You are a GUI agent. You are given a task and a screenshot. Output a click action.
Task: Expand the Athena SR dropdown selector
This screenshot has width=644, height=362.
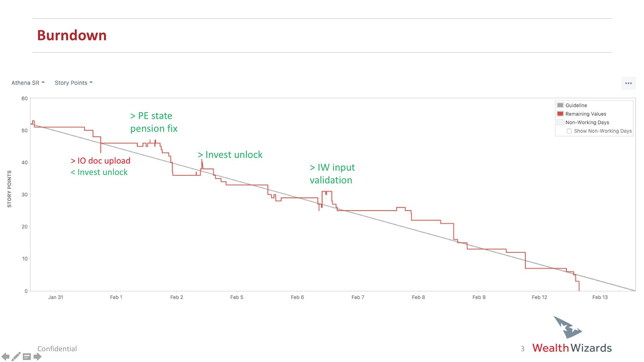pos(28,83)
